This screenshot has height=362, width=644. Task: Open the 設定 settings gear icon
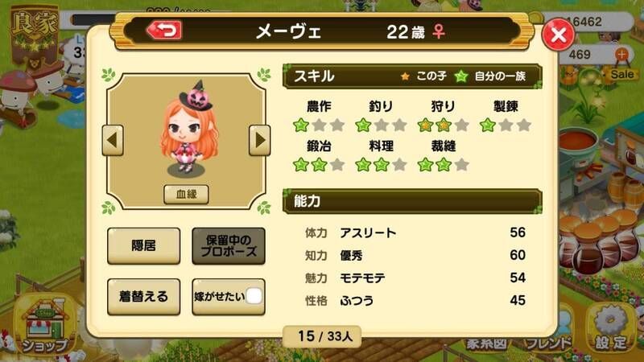click(x=611, y=328)
